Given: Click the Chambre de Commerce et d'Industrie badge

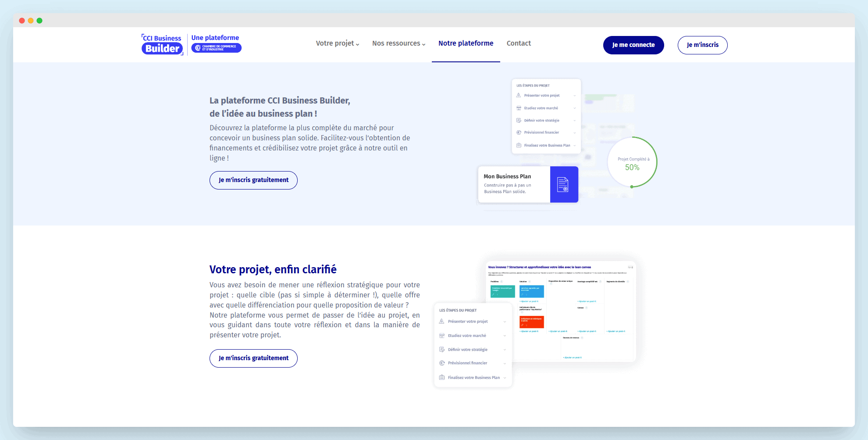Looking at the screenshot, I should 216,48.
